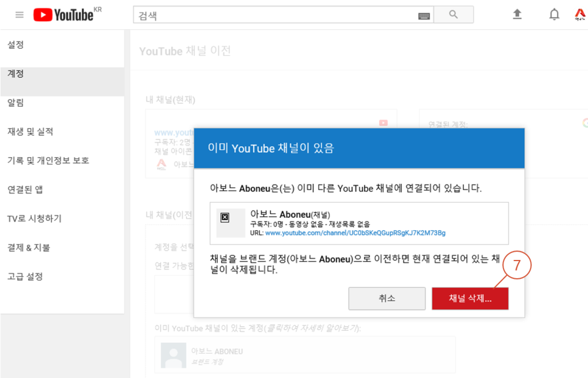Open TV로 시청하기 settings
588x378 pixels.
pos(35,219)
